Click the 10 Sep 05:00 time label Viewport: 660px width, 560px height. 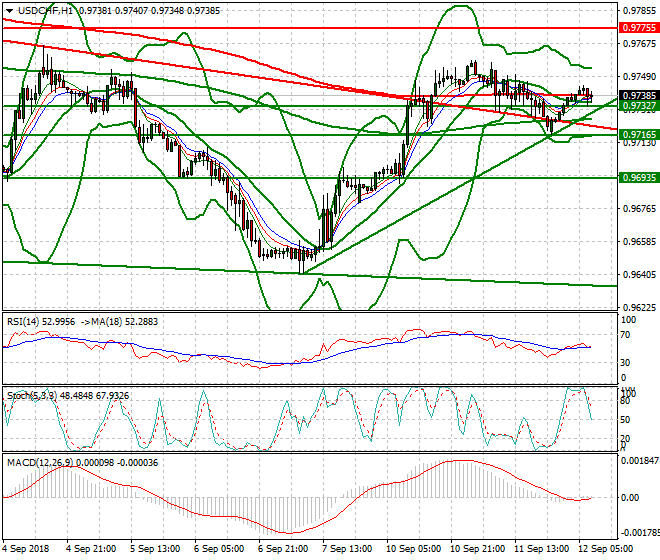pos(414,549)
